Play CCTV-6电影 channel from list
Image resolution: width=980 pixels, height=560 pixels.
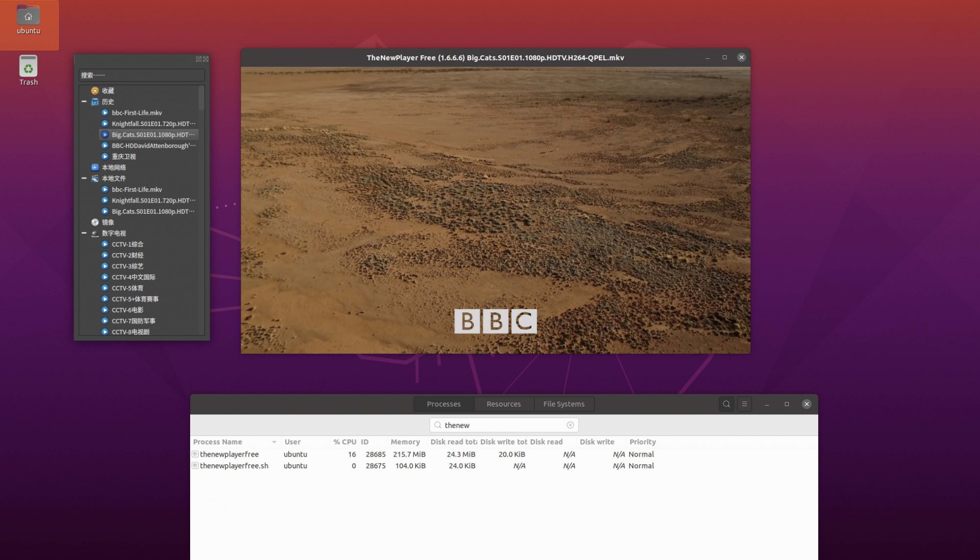click(127, 310)
